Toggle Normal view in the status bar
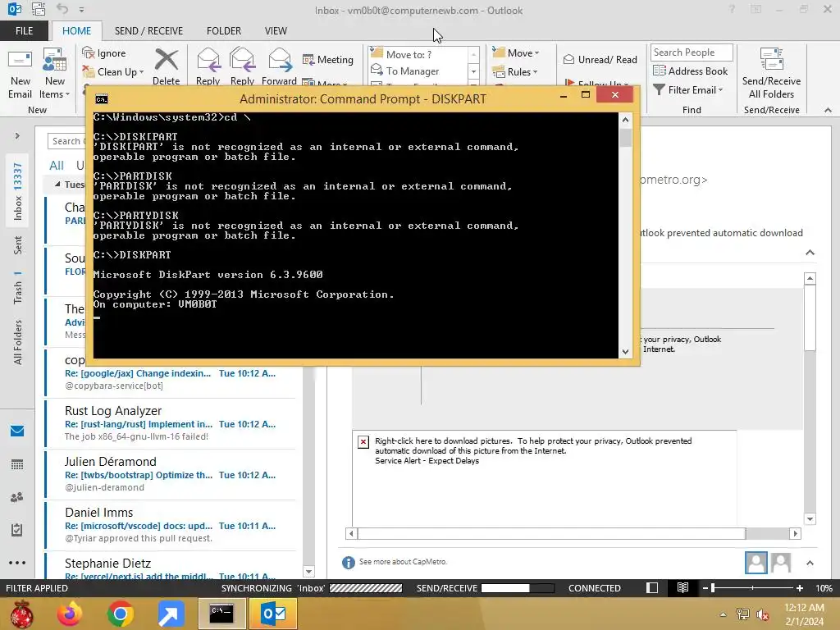Viewport: 840px width, 630px height. click(652, 587)
